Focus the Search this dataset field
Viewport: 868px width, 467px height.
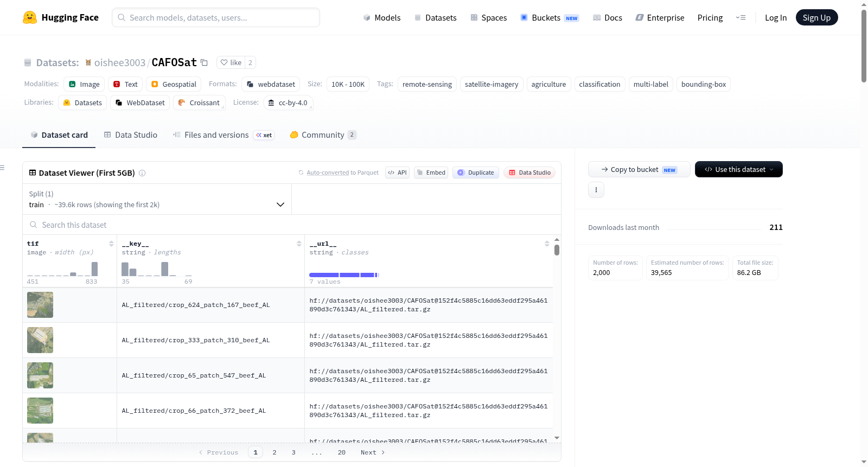292,225
